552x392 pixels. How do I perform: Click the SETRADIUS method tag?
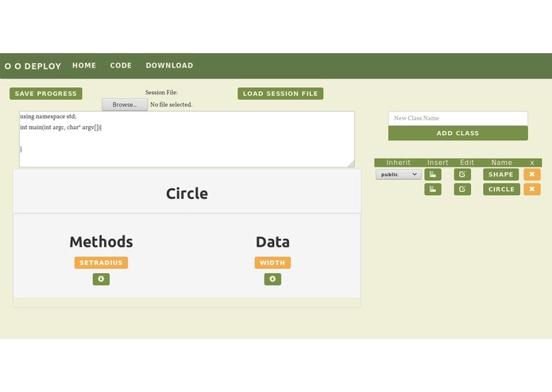click(101, 263)
